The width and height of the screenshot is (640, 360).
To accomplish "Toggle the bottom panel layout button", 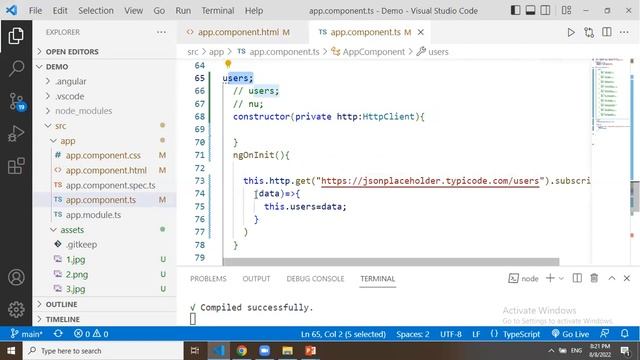I will (530, 10).
